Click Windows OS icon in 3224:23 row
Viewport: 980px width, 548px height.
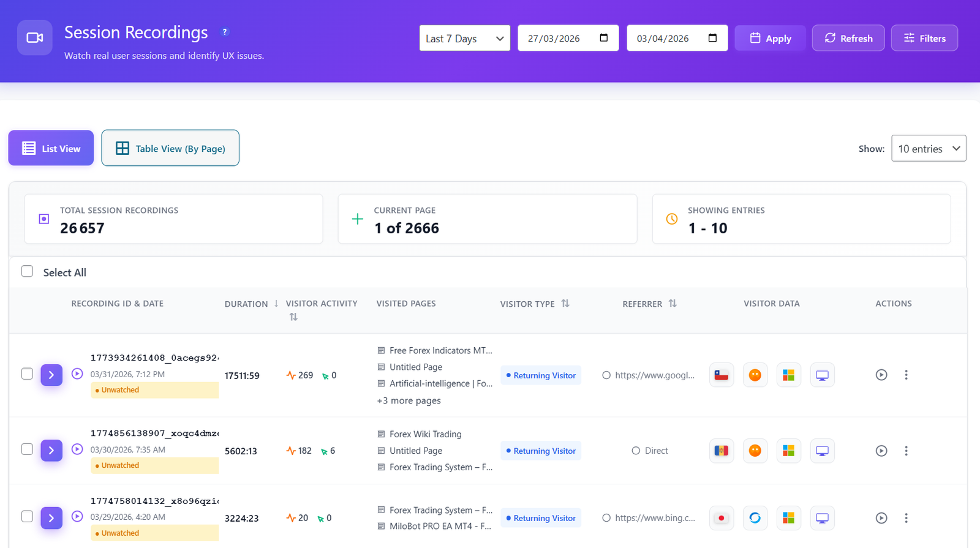(x=788, y=518)
